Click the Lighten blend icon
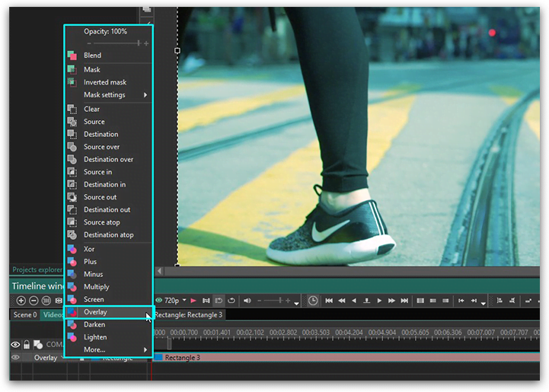The height and width of the screenshot is (392, 549). pyautogui.click(x=72, y=337)
